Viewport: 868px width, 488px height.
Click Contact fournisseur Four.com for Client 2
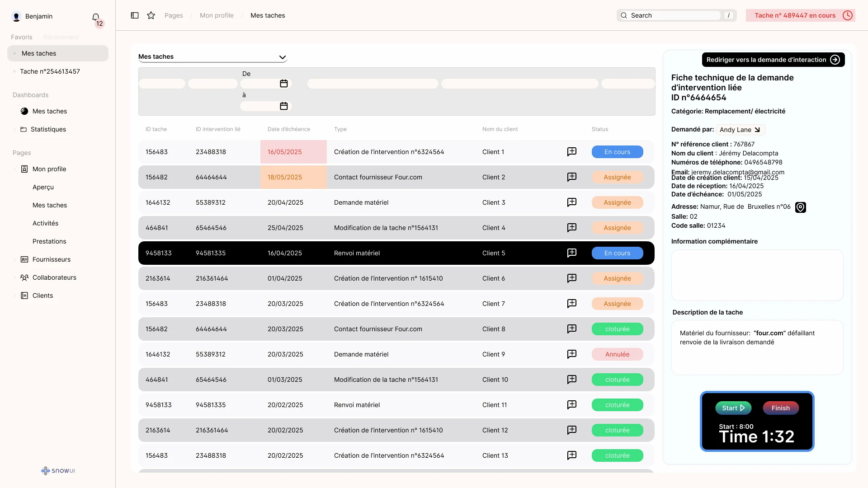(378, 177)
